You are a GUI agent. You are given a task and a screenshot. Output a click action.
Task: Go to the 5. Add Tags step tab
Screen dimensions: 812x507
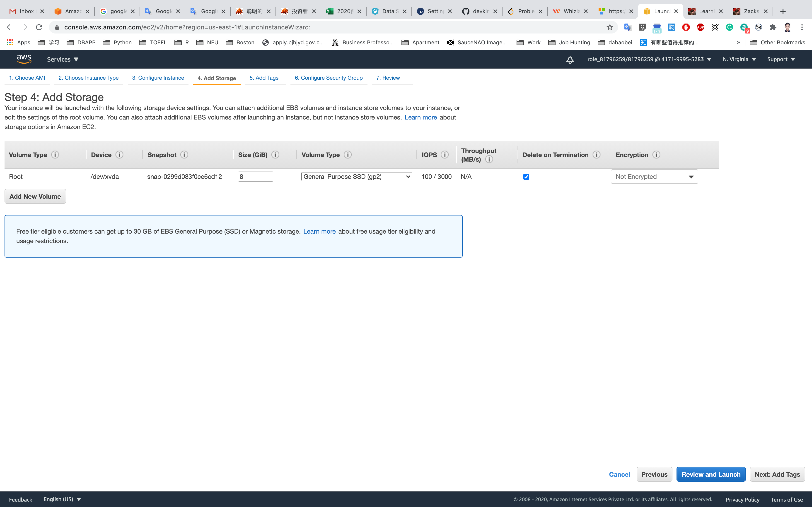point(264,78)
